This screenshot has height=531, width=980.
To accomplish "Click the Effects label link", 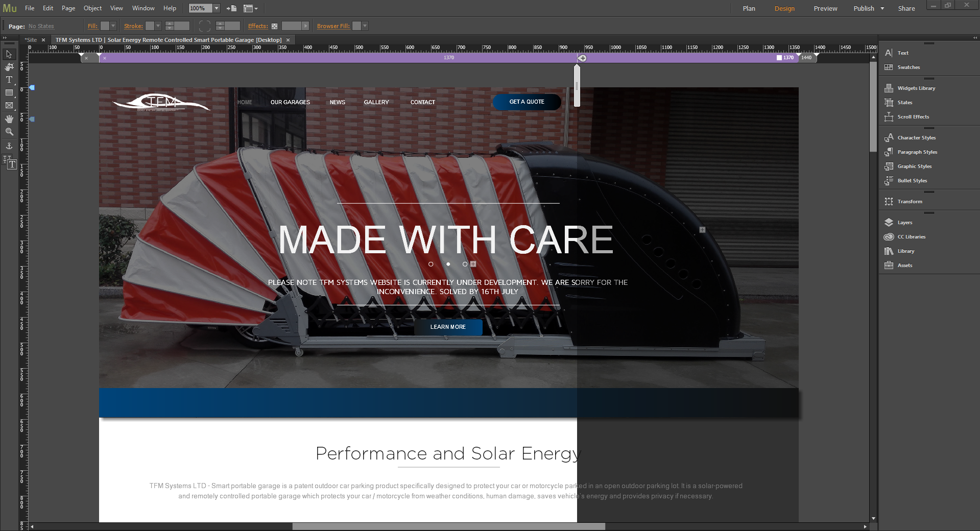I will (x=258, y=26).
